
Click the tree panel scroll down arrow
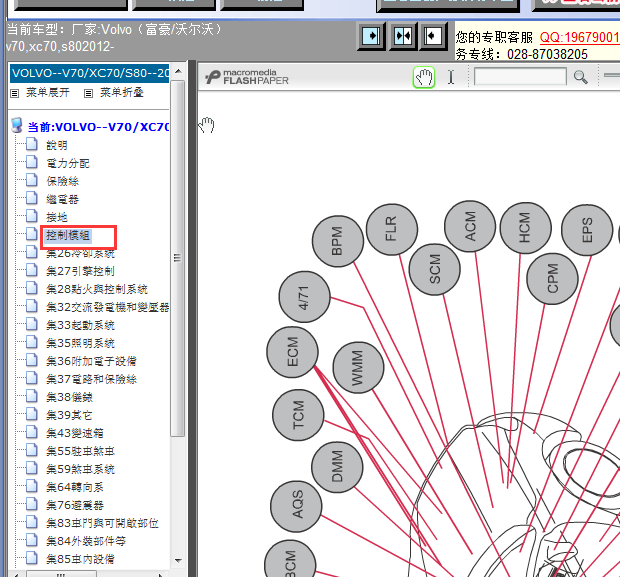coord(178,560)
